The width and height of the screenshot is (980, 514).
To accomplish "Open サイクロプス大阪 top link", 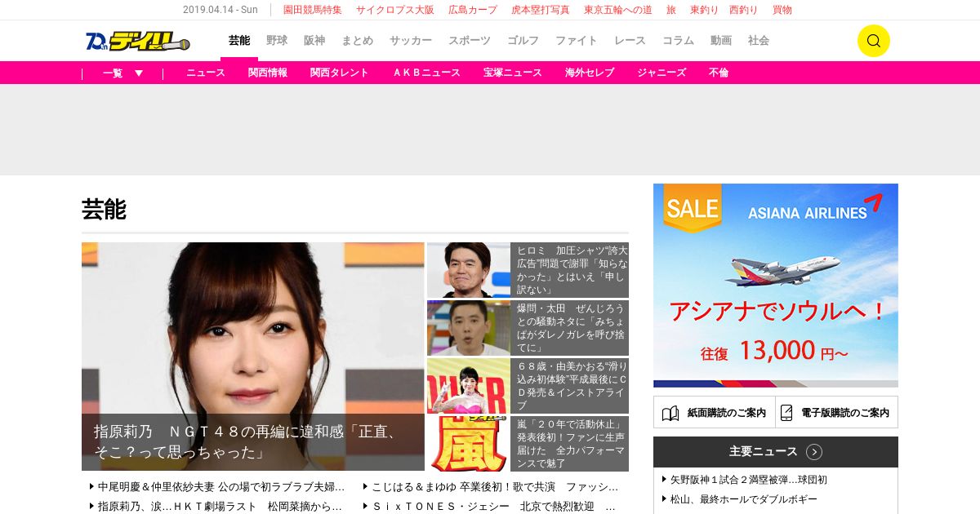I will pos(395,10).
